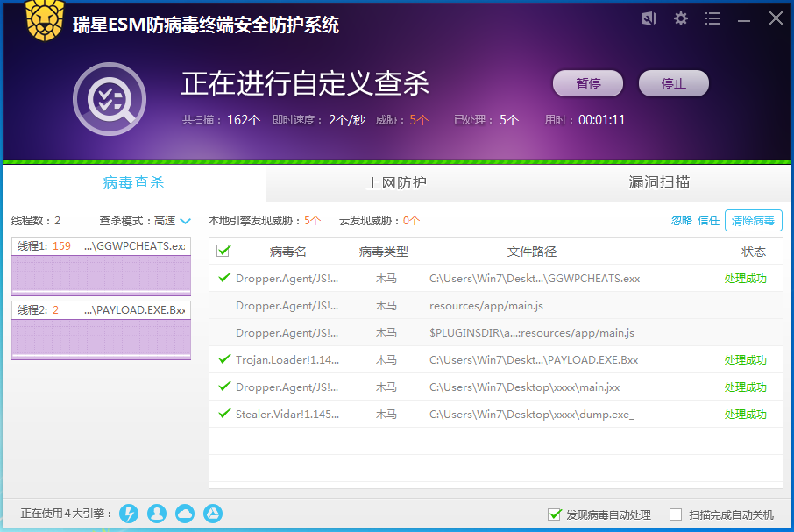Switch to 病毒查杀 tab

[134, 182]
